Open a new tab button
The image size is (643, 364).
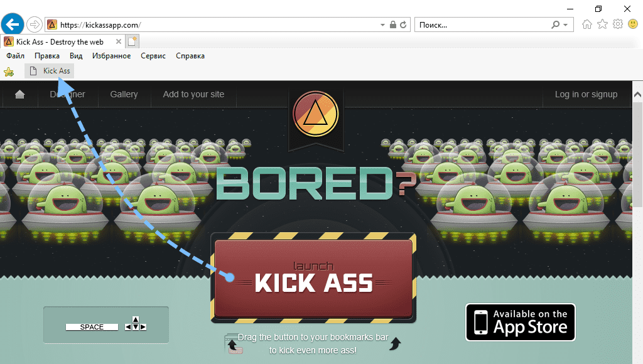point(132,41)
